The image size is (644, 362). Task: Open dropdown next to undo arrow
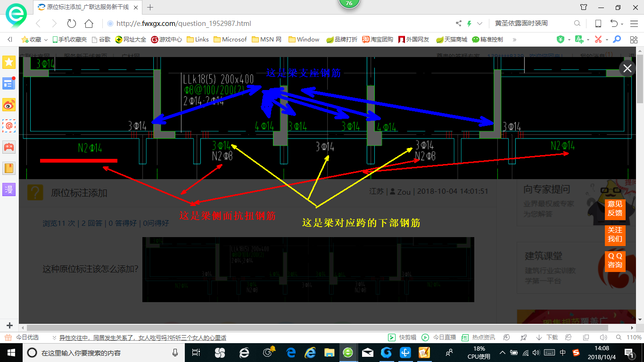pos(622,25)
